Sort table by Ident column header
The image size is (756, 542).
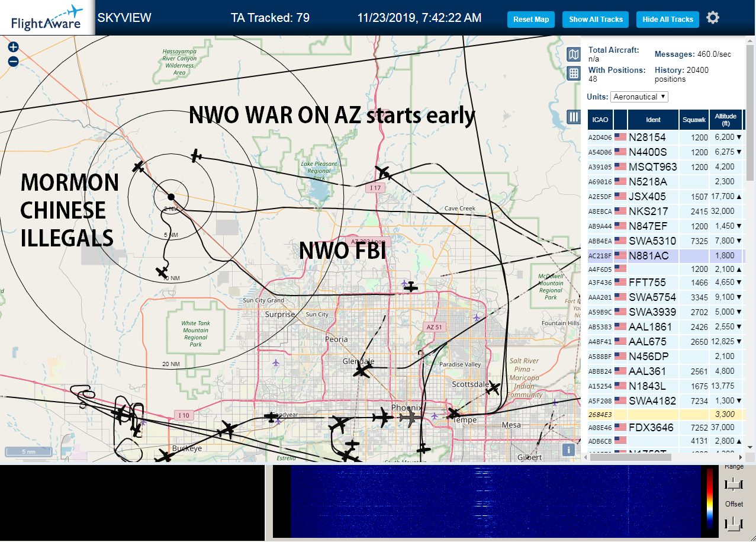click(x=653, y=120)
